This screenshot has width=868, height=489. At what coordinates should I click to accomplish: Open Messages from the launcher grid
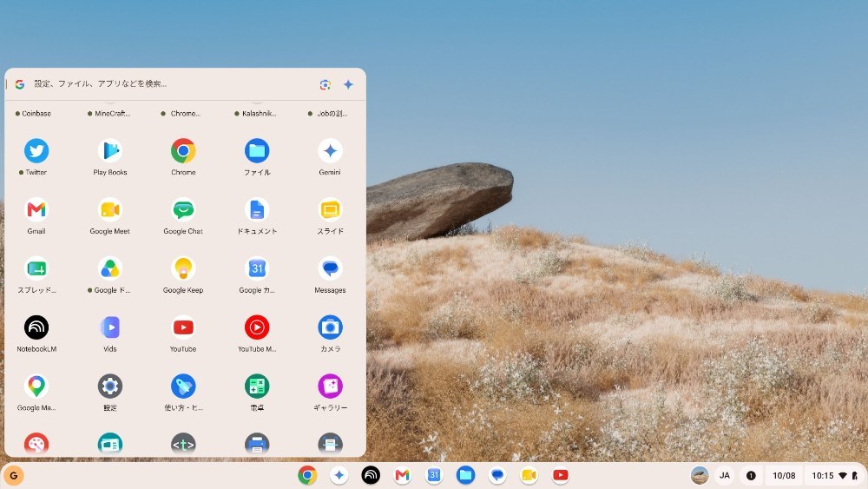330,268
